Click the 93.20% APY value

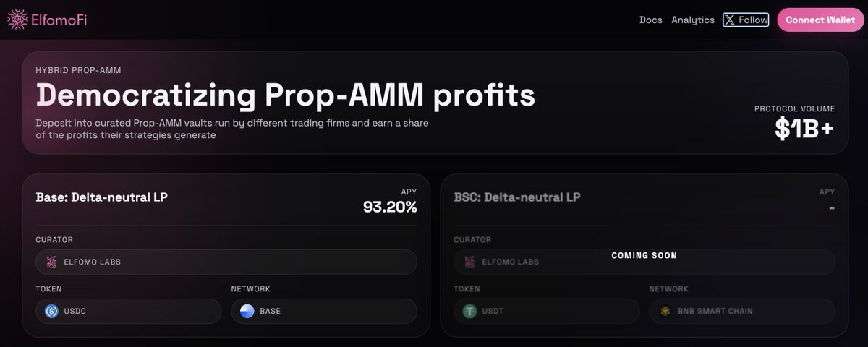point(390,207)
